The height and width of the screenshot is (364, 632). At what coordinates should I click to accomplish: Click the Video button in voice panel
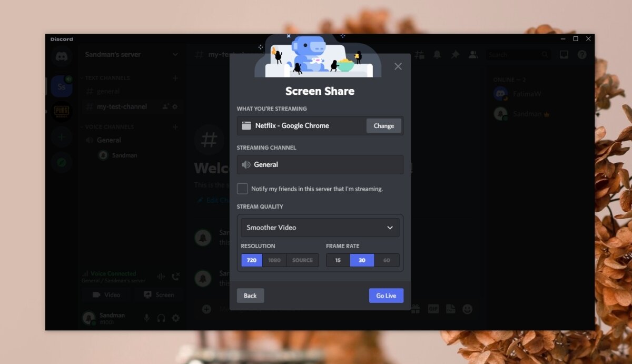[x=106, y=295]
